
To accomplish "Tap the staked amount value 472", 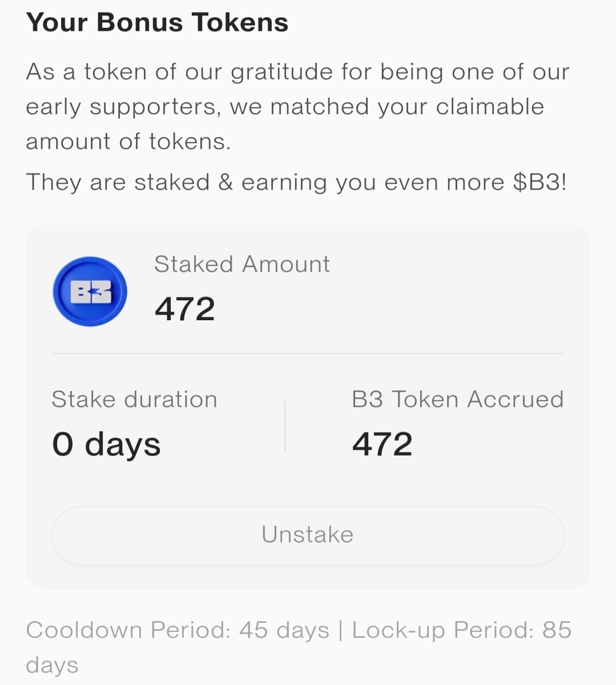I will [185, 309].
